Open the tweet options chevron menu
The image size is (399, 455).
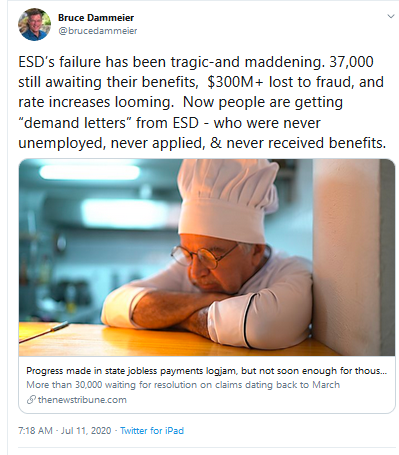pyautogui.click(x=390, y=16)
